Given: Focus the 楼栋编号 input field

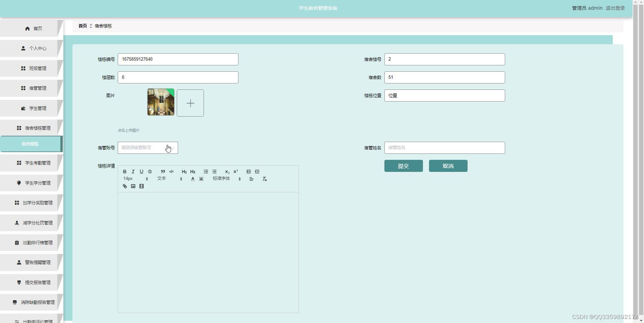Looking at the screenshot, I should coord(178,59).
